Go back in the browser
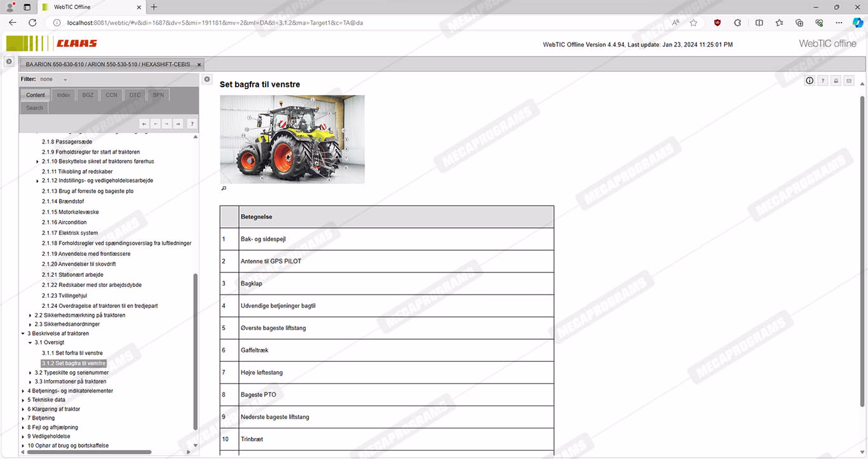Screen dimensions: 868x459 13,22
